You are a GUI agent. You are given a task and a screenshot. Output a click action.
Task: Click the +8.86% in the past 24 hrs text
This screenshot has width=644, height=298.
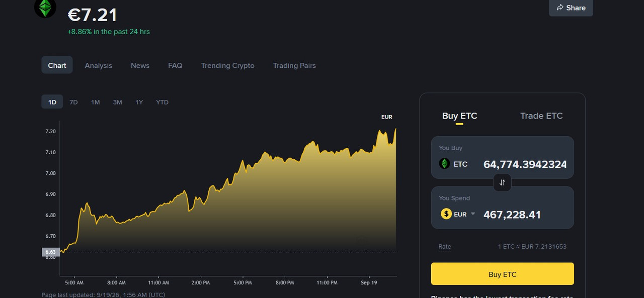108,32
